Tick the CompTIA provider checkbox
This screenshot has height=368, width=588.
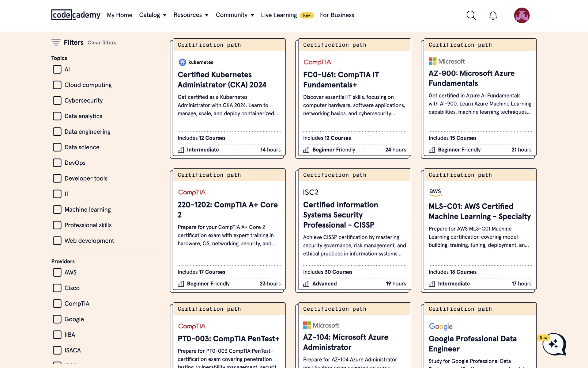coord(57,304)
